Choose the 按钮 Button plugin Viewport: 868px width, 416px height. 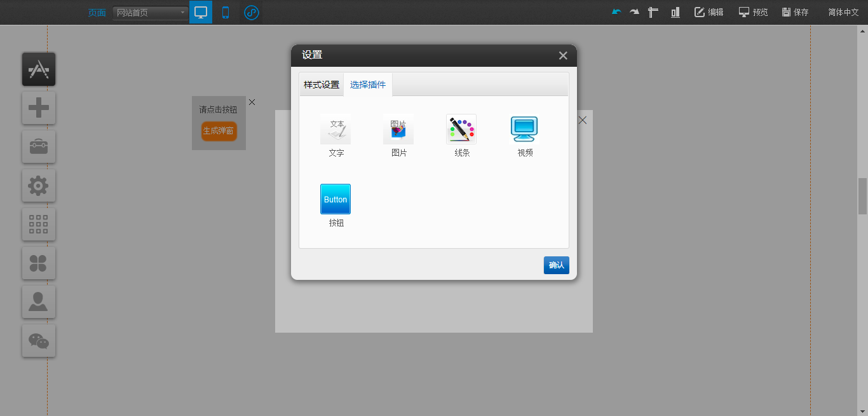336,199
